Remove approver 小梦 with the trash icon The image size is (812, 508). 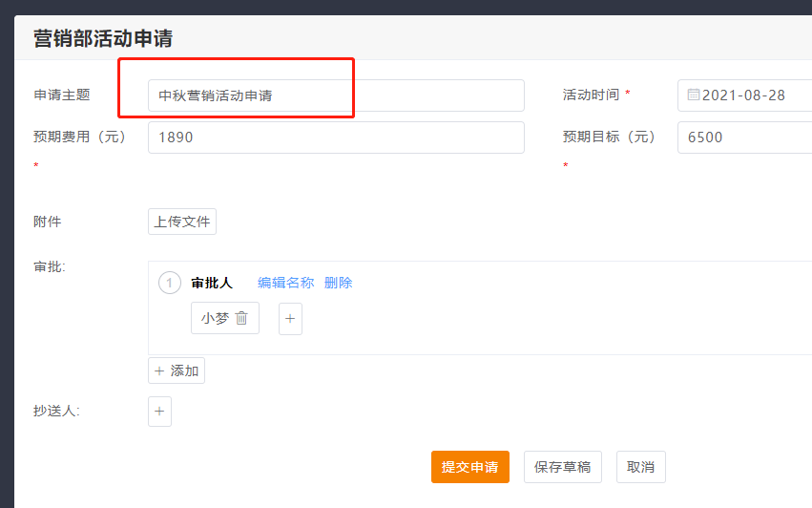click(241, 319)
